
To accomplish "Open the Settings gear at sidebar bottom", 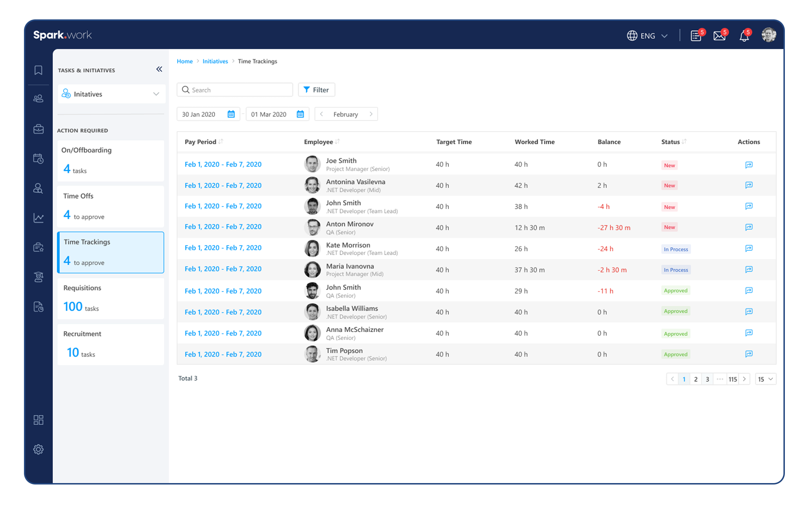I will pyautogui.click(x=38, y=449).
